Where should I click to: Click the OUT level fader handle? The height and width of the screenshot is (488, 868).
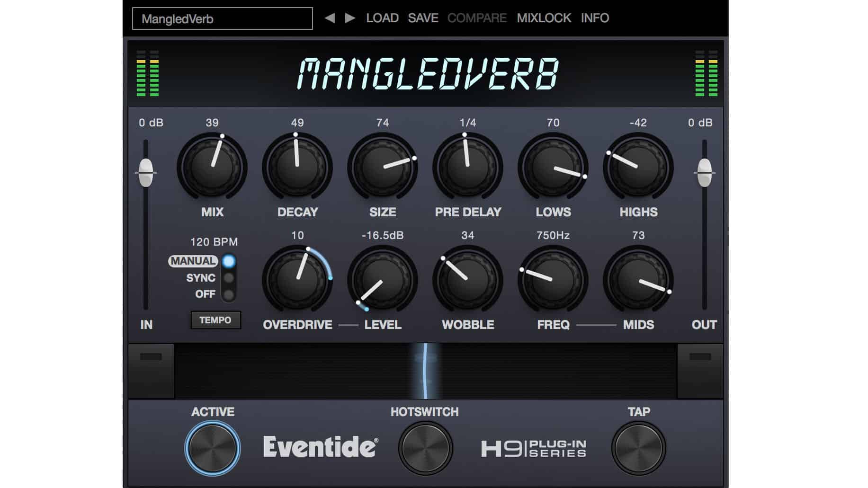tap(705, 173)
